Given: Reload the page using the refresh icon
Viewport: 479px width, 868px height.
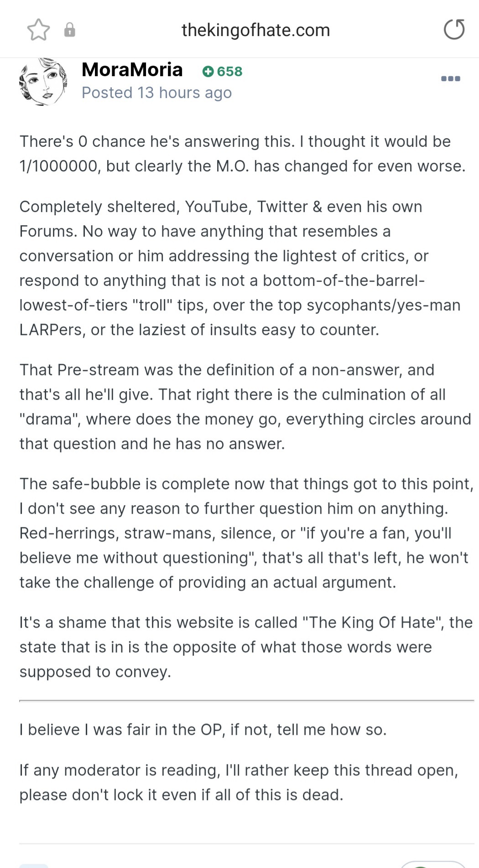Looking at the screenshot, I should click(x=454, y=30).
